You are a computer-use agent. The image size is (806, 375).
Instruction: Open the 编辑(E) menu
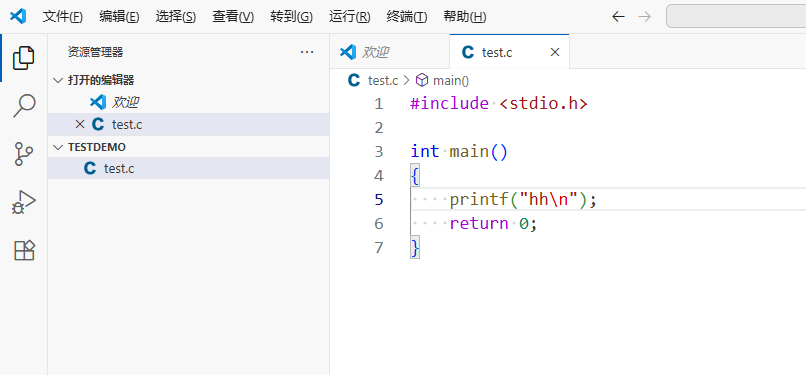tap(119, 16)
